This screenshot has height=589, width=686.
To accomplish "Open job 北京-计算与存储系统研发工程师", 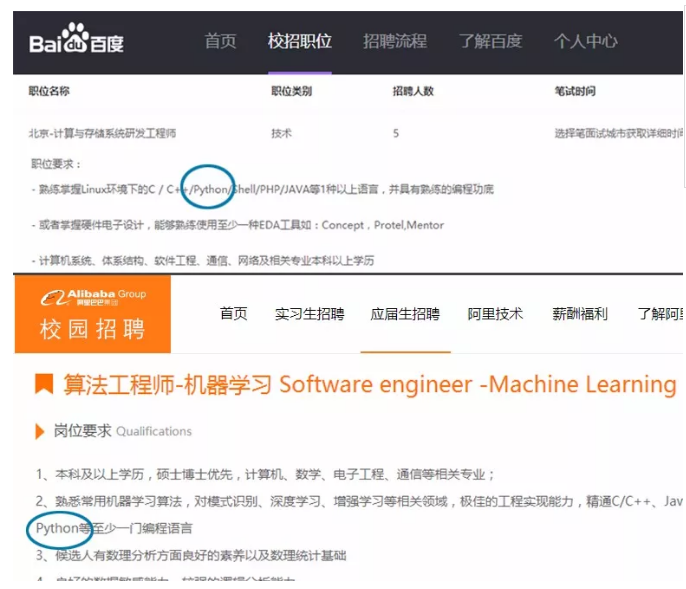I will (102, 133).
